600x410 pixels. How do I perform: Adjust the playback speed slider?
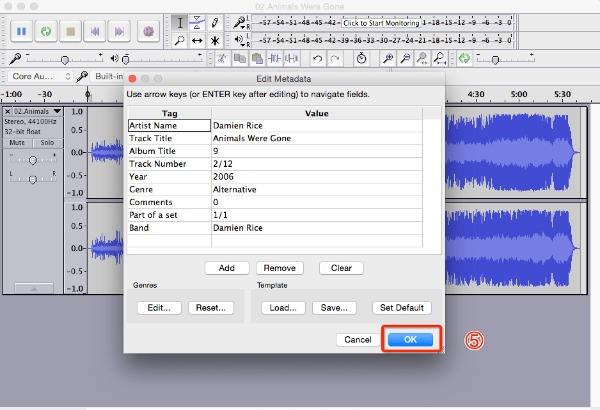495,60
